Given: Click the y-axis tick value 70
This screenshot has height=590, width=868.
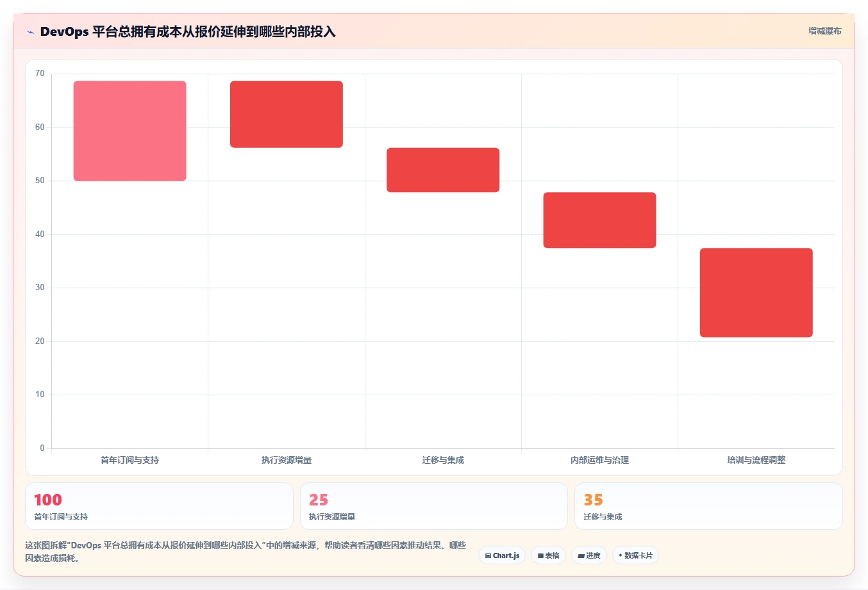Looking at the screenshot, I should coord(40,74).
